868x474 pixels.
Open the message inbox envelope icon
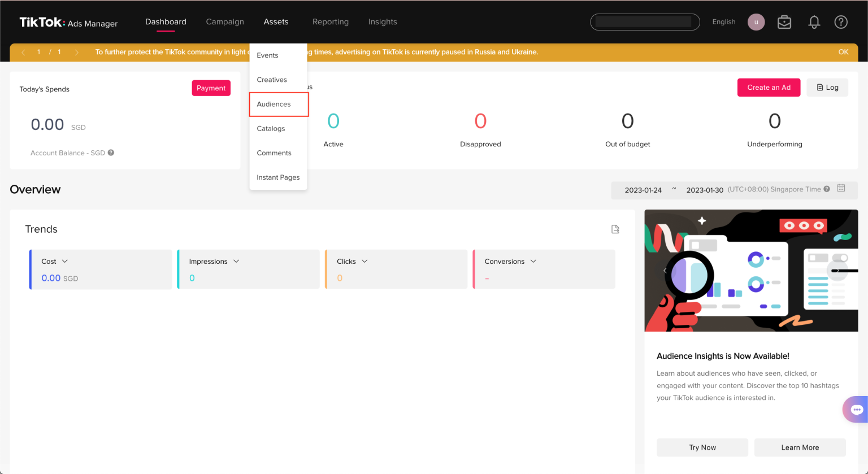pos(784,21)
